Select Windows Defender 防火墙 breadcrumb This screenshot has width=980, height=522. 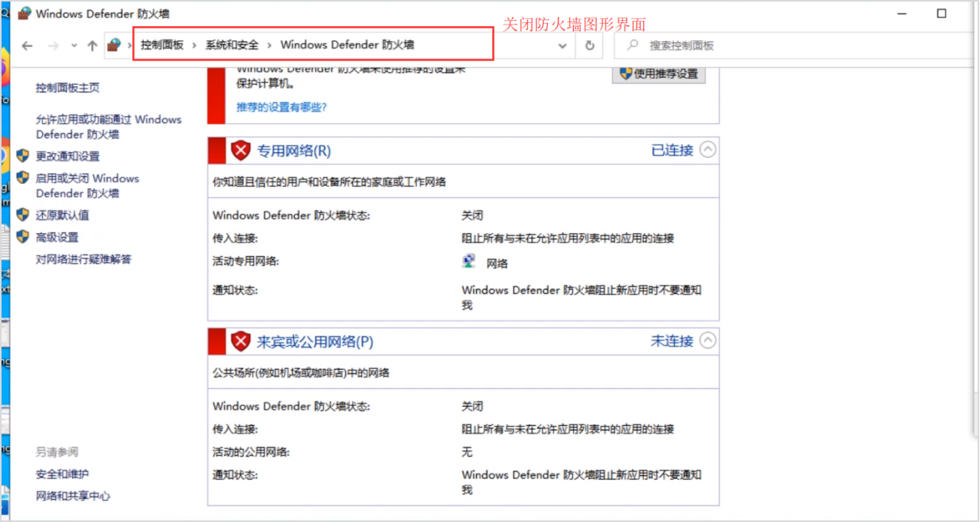[348, 45]
